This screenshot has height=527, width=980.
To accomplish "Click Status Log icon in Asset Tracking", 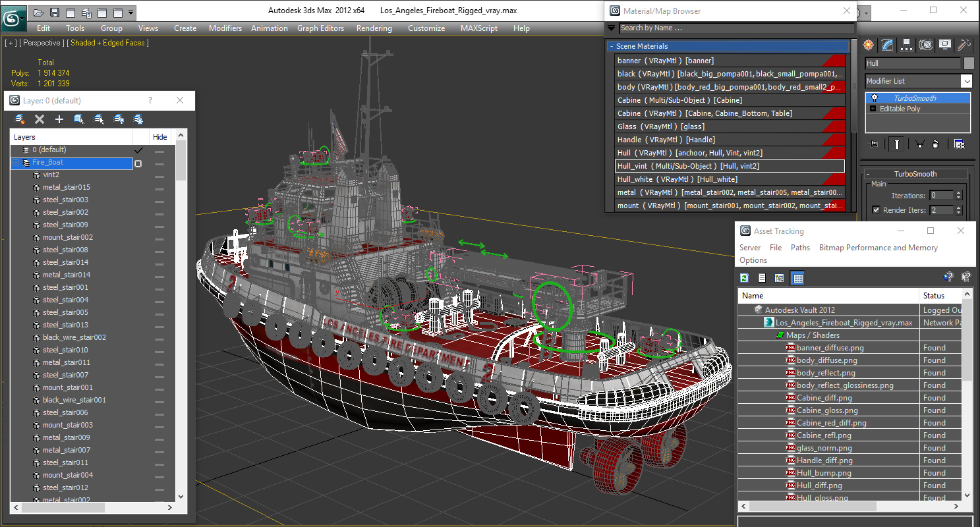I will 762,278.
